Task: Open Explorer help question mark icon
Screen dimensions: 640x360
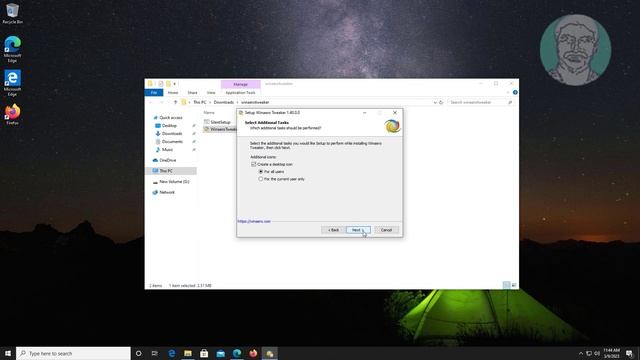Action: tap(515, 93)
